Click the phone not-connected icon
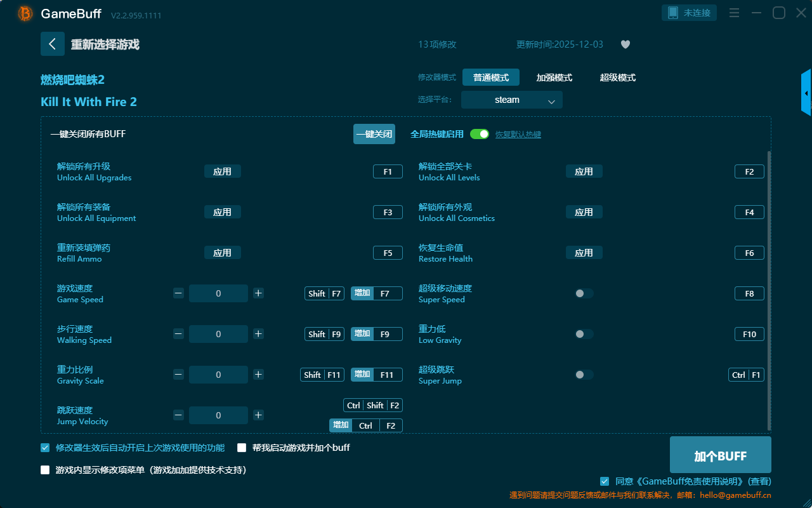The width and height of the screenshot is (812, 508). tap(673, 13)
